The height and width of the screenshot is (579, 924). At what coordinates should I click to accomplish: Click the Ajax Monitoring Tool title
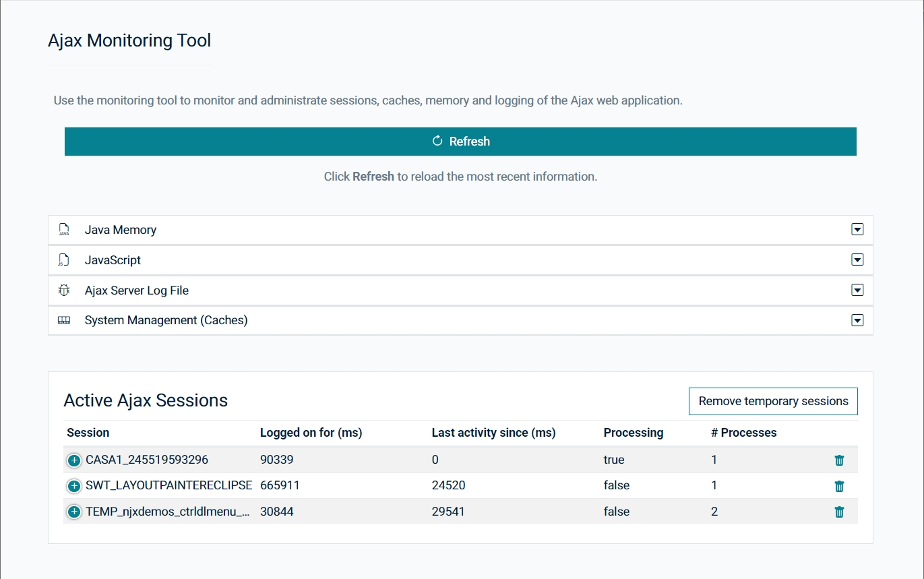[129, 40]
